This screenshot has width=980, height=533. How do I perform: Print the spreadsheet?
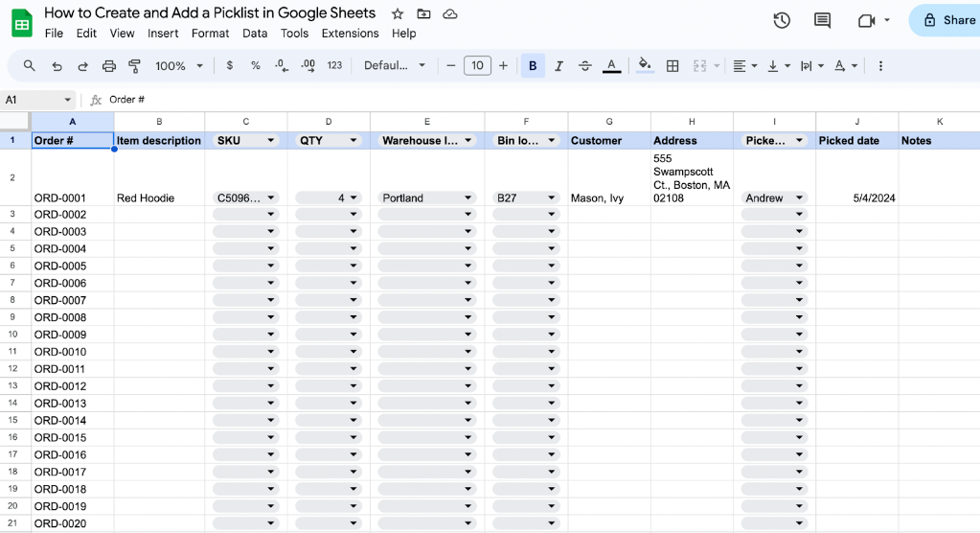109,66
